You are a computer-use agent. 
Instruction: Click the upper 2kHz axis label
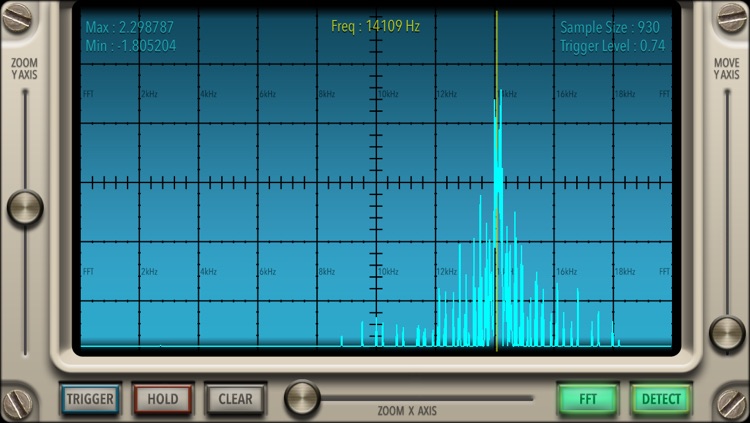pos(150,94)
